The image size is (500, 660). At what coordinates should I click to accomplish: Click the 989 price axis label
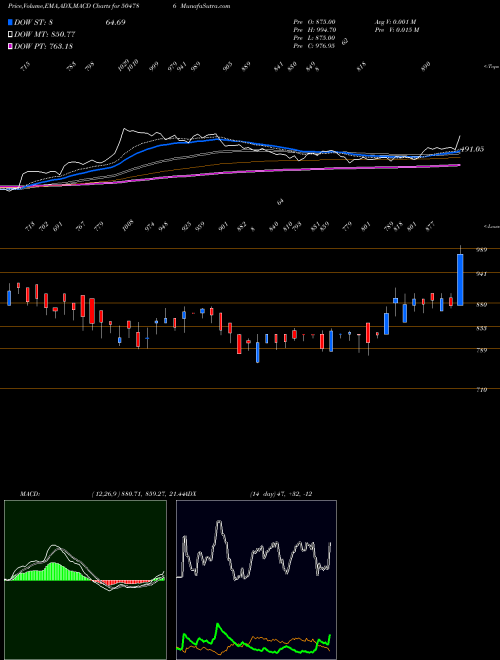coord(481,250)
